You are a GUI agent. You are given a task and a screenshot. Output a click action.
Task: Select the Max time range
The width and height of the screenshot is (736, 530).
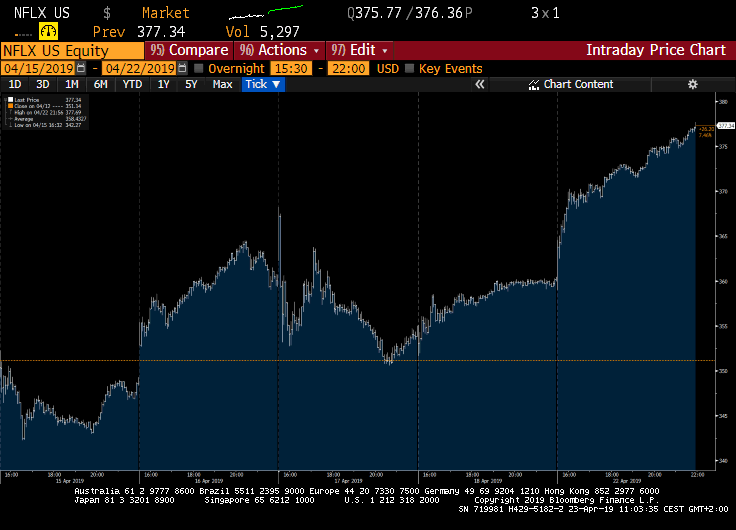[x=222, y=84]
